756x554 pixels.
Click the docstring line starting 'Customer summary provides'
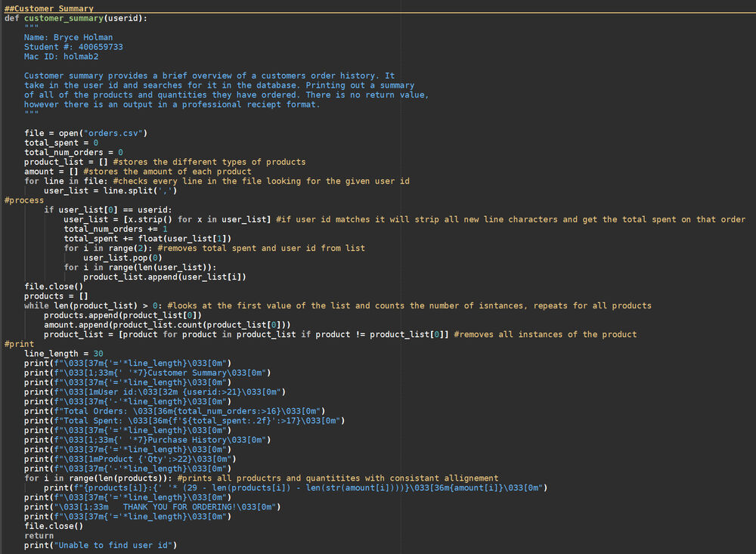(x=209, y=76)
